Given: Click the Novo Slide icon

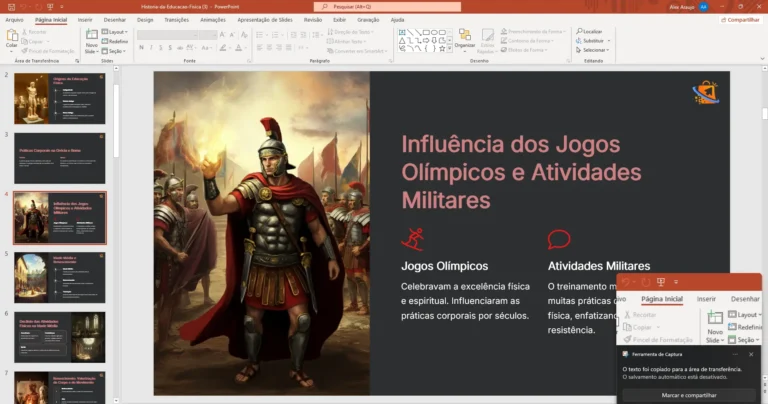Looking at the screenshot, I should click(x=91, y=39).
